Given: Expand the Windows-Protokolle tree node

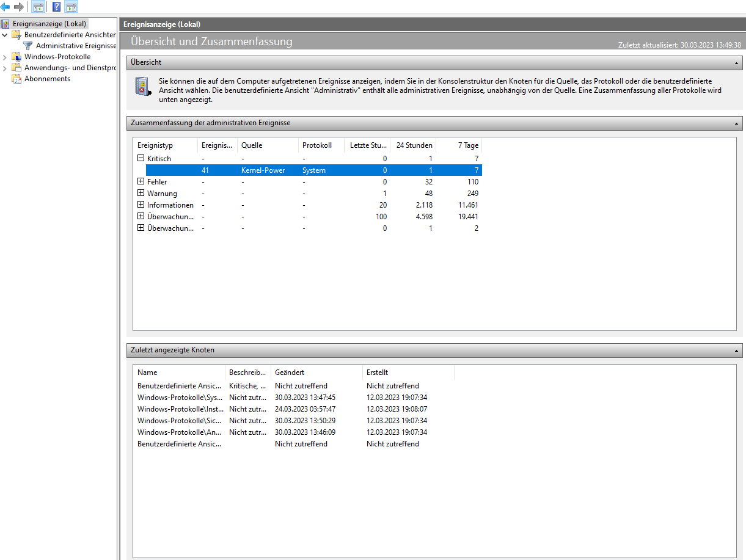Looking at the screenshot, I should tap(5, 57).
